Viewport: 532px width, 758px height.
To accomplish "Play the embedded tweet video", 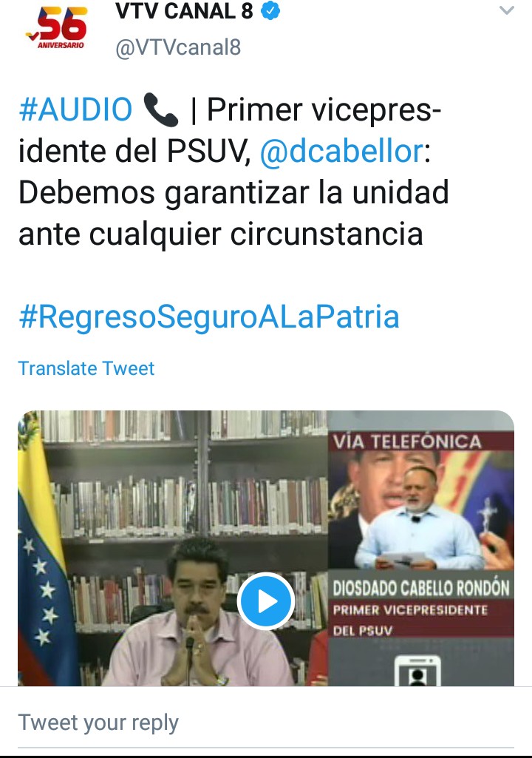I will 266,601.
